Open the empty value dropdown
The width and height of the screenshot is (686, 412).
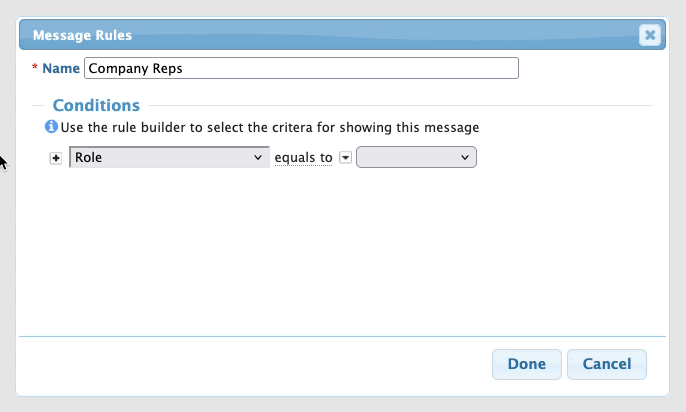tap(416, 157)
